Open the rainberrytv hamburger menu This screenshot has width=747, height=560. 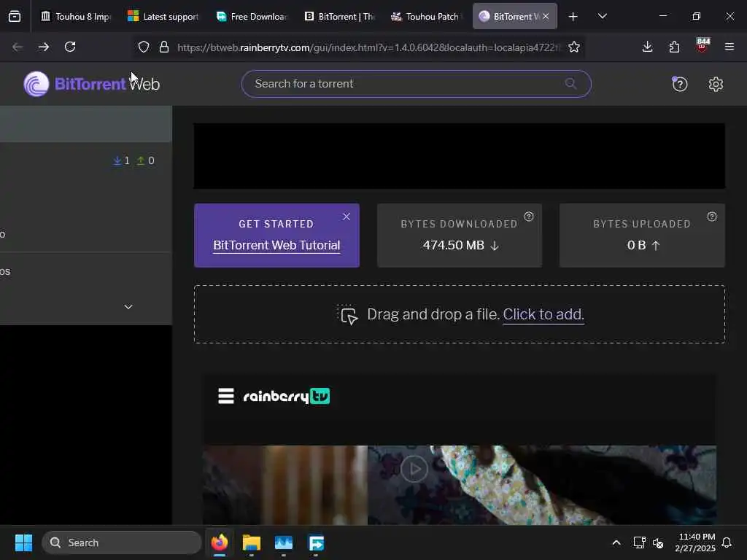[226, 396]
